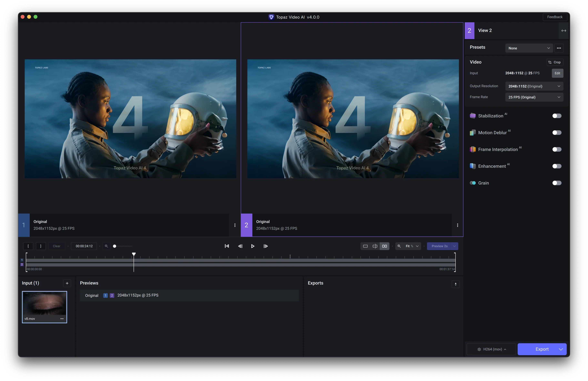The image size is (588, 381).
Task: Click the swap comparison arrows in View 2 header
Action: [563, 30]
